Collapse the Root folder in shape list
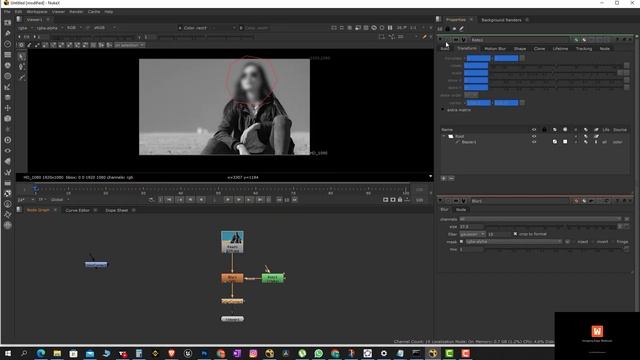640x360 pixels. [x=444, y=136]
